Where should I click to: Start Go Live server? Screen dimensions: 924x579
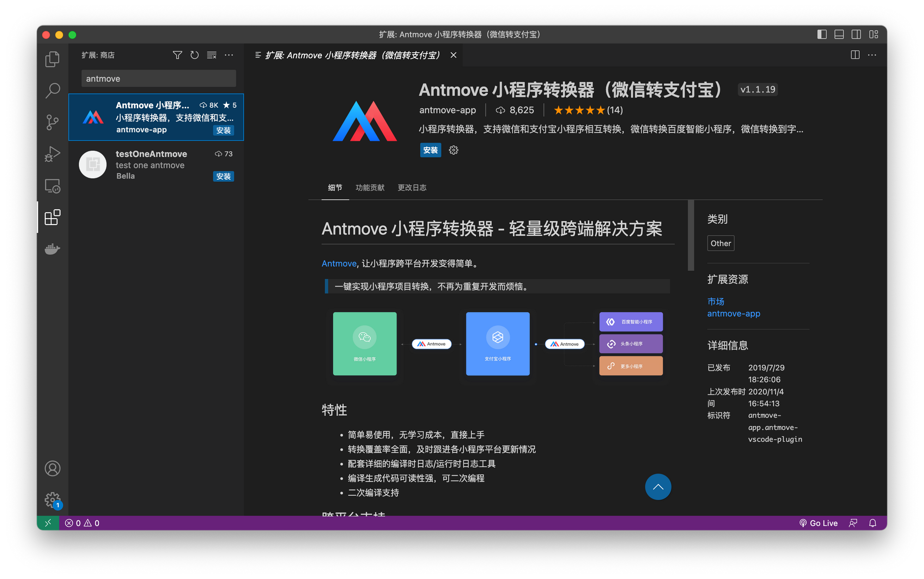coord(818,523)
